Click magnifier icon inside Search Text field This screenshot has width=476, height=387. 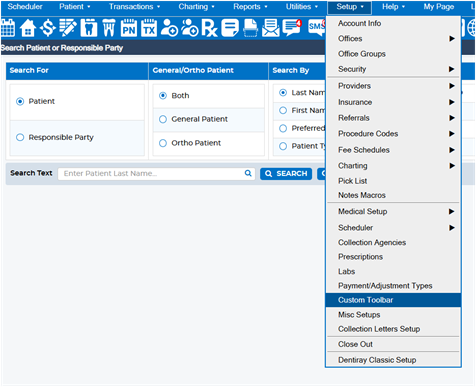(x=248, y=173)
